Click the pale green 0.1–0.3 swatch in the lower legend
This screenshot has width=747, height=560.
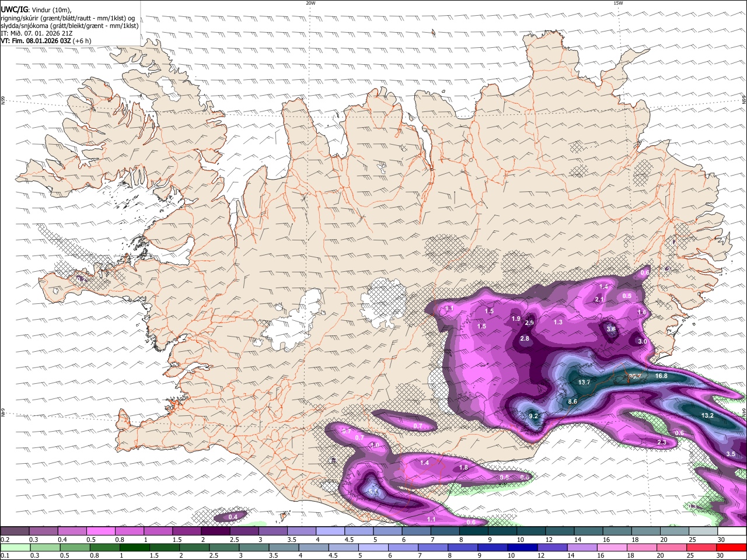click(15, 547)
